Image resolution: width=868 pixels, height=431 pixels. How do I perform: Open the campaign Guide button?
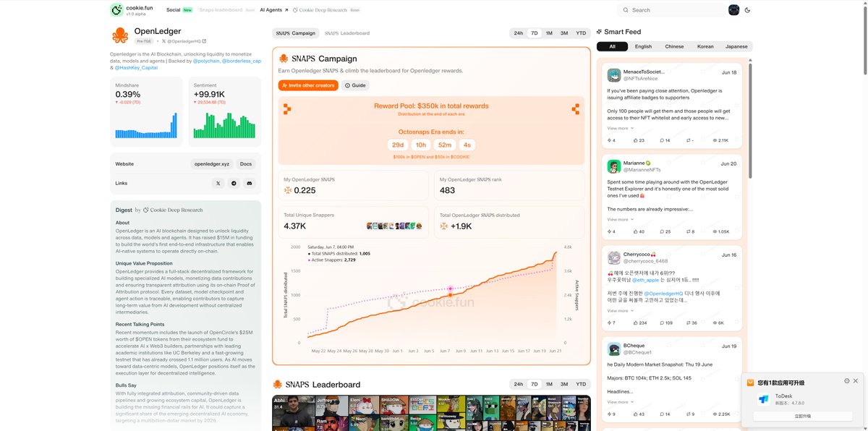tap(355, 85)
